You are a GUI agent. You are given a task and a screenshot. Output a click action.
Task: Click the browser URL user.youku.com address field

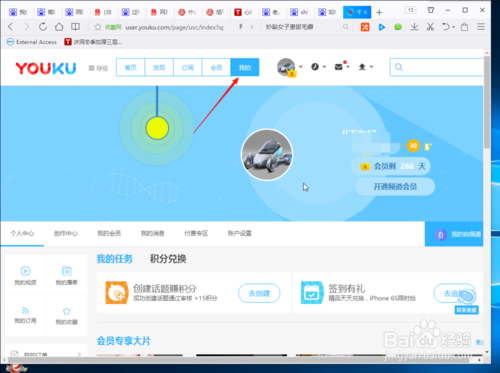(x=174, y=27)
